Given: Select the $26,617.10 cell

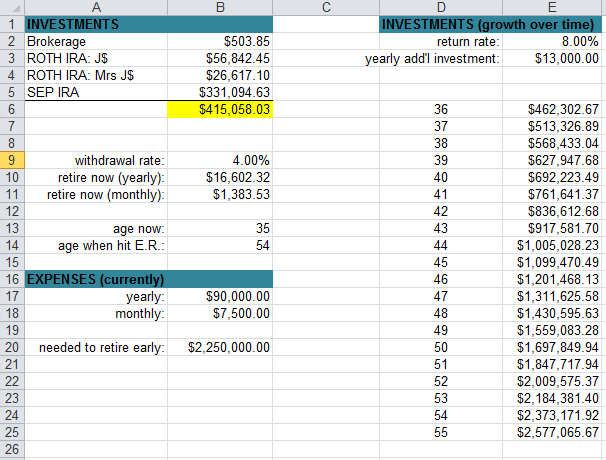Looking at the screenshot, I should [x=220, y=75].
